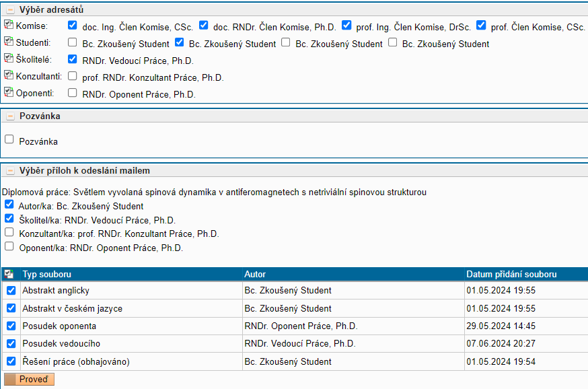This screenshot has width=588, height=389.
Task: Click the Typ souboru column header
Action: click(47, 275)
